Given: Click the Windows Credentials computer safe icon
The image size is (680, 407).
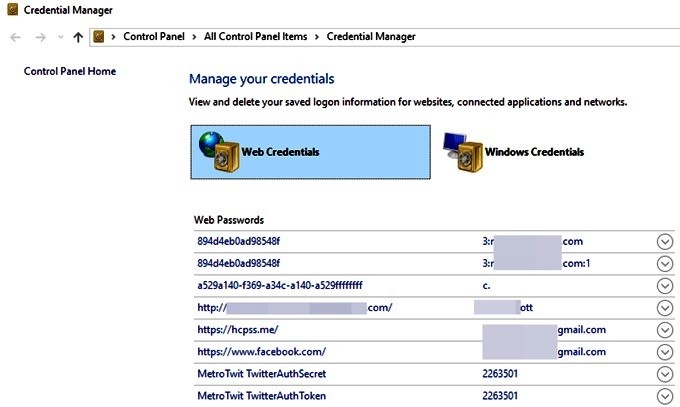Looking at the screenshot, I should [462, 152].
